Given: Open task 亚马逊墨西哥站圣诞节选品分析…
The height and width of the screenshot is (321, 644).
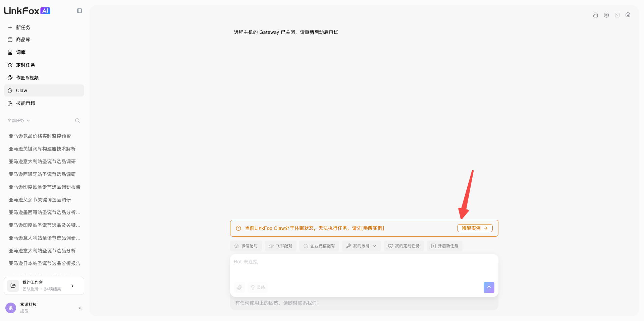Looking at the screenshot, I should tap(44, 212).
